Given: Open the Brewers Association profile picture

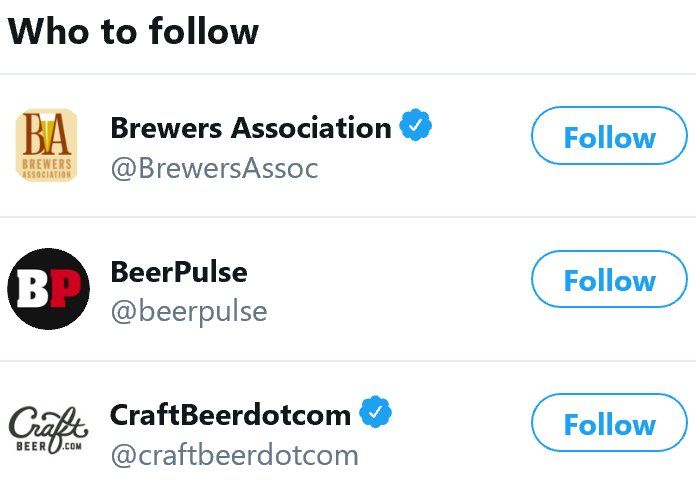Looking at the screenshot, I should coord(47,145).
